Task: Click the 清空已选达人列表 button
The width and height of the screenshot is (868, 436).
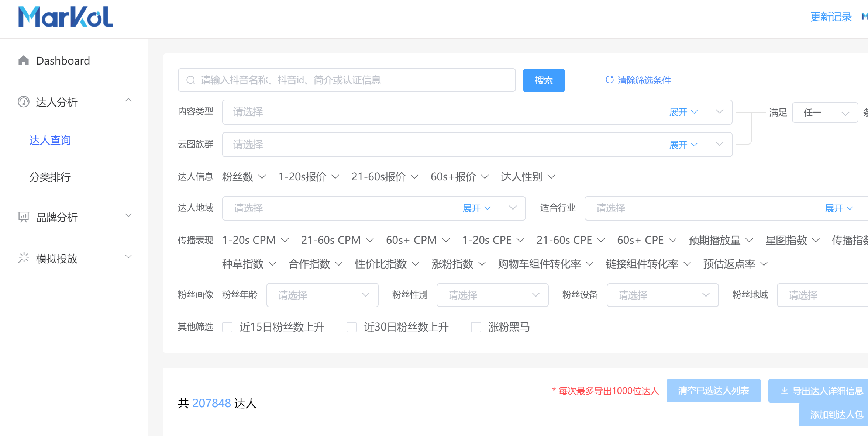Action: [x=713, y=390]
